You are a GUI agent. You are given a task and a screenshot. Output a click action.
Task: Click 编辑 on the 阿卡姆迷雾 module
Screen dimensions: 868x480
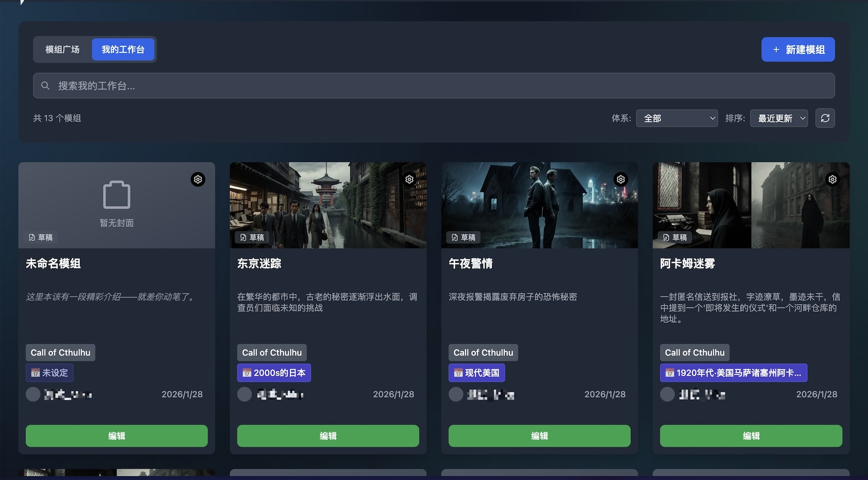tap(751, 436)
